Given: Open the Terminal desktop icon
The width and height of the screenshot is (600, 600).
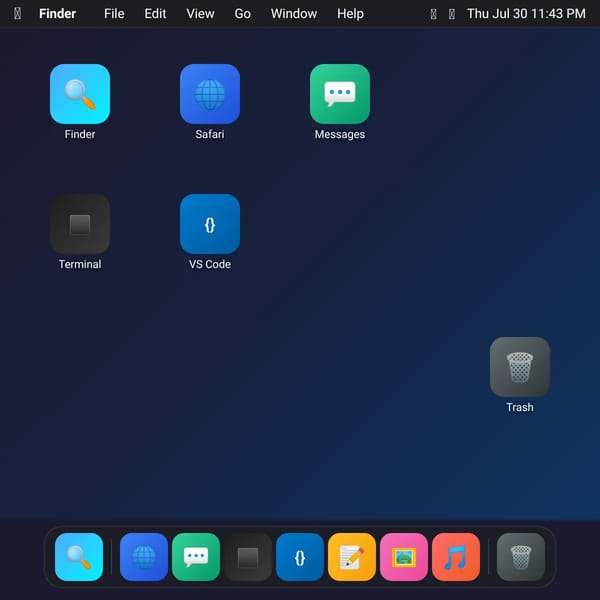Looking at the screenshot, I should pos(80,224).
